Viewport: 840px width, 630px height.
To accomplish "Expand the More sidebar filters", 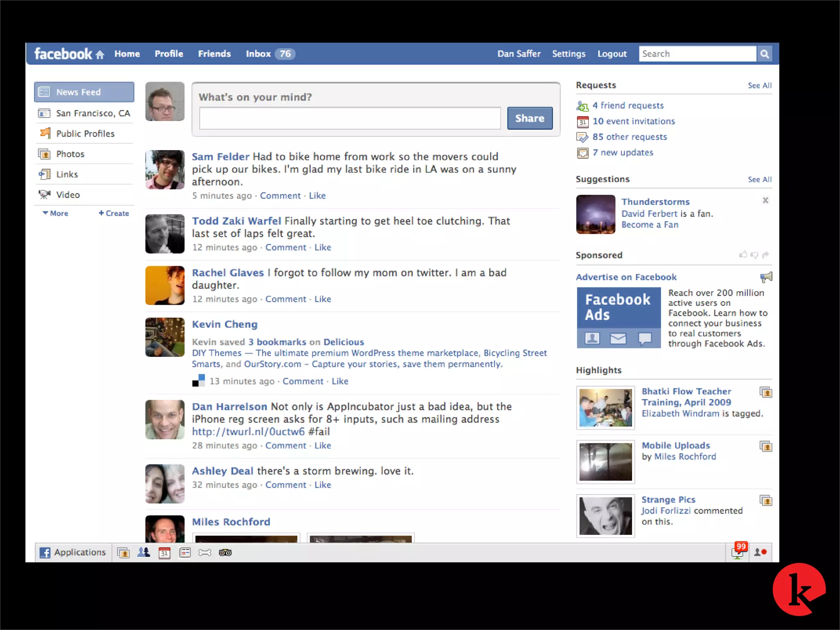I will click(55, 213).
